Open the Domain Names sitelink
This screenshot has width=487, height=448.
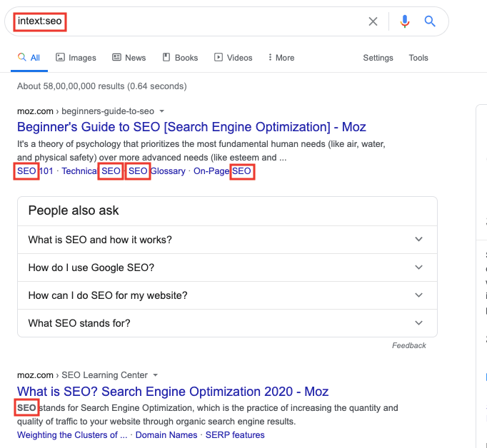point(165,435)
